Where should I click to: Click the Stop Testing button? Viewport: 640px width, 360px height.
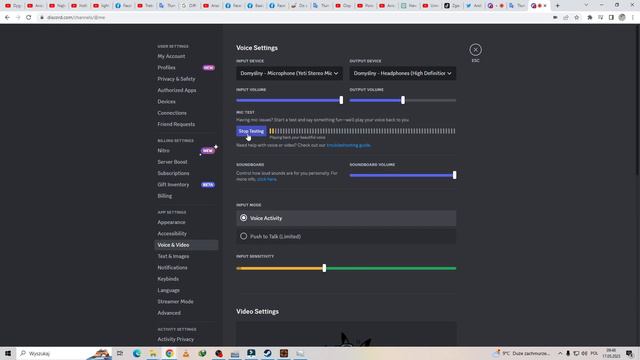click(x=251, y=131)
